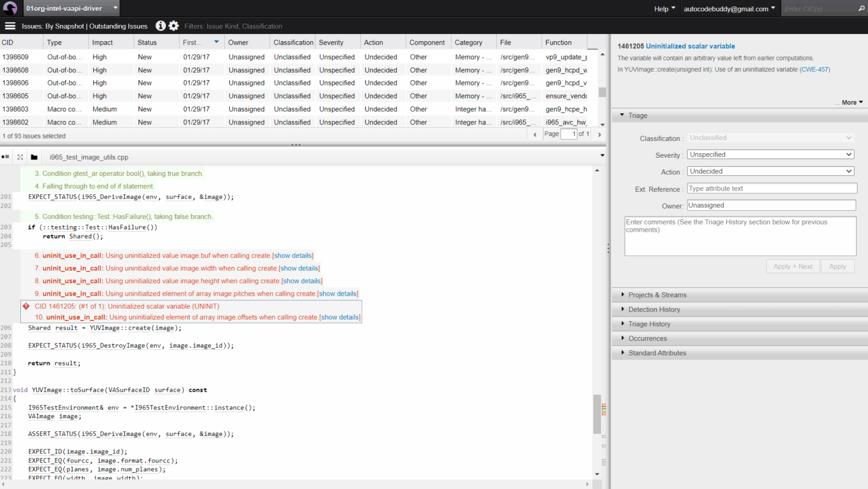This screenshot has height=489, width=868.
Task: Click the red defect diamond on CID 1461205 line
Action: point(26,306)
